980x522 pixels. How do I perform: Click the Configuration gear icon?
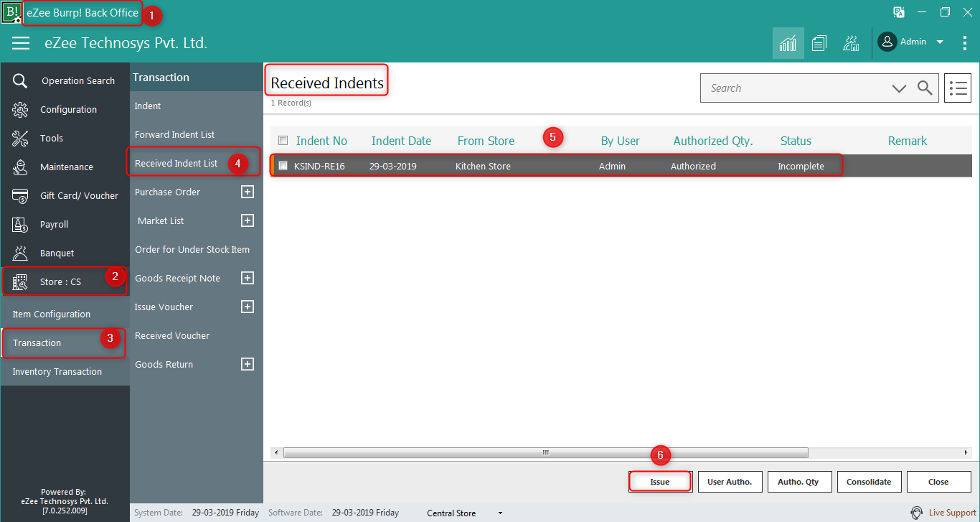(x=20, y=109)
